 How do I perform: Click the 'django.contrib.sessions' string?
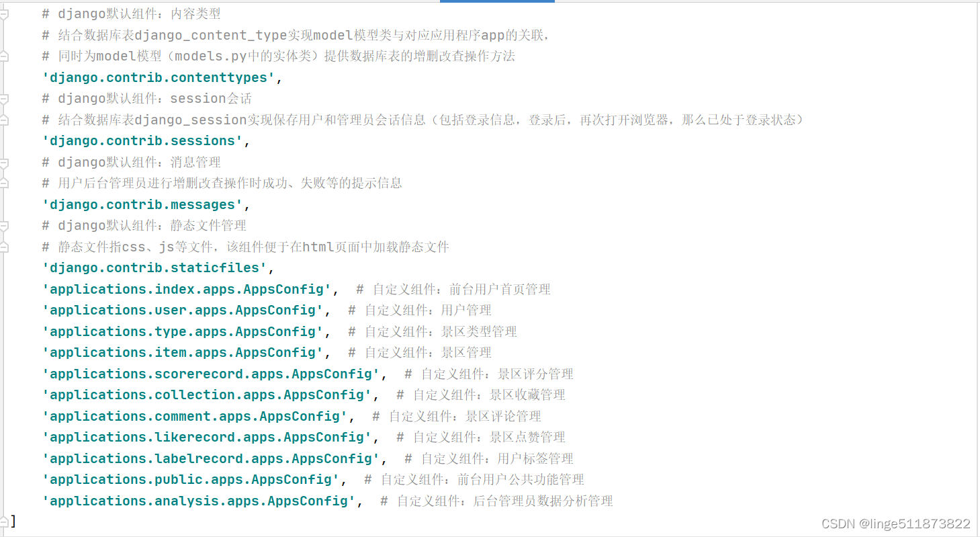pos(142,141)
